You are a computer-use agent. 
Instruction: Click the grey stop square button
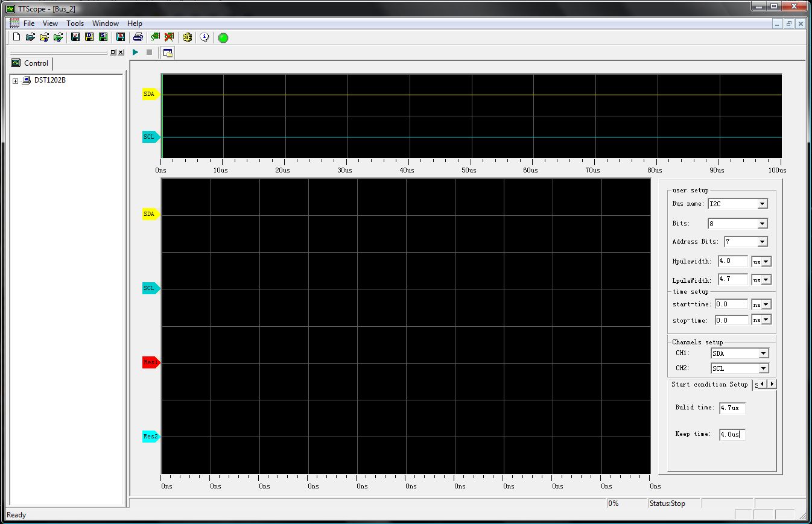point(149,52)
